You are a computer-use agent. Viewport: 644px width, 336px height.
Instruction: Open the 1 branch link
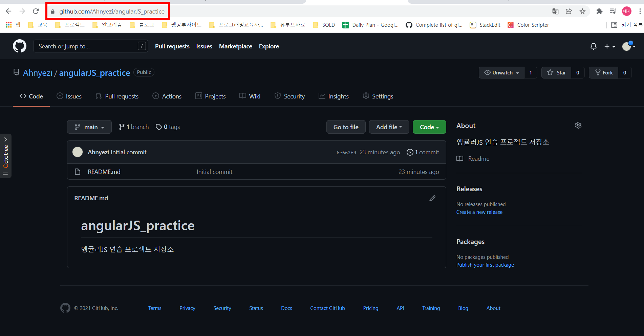134,127
